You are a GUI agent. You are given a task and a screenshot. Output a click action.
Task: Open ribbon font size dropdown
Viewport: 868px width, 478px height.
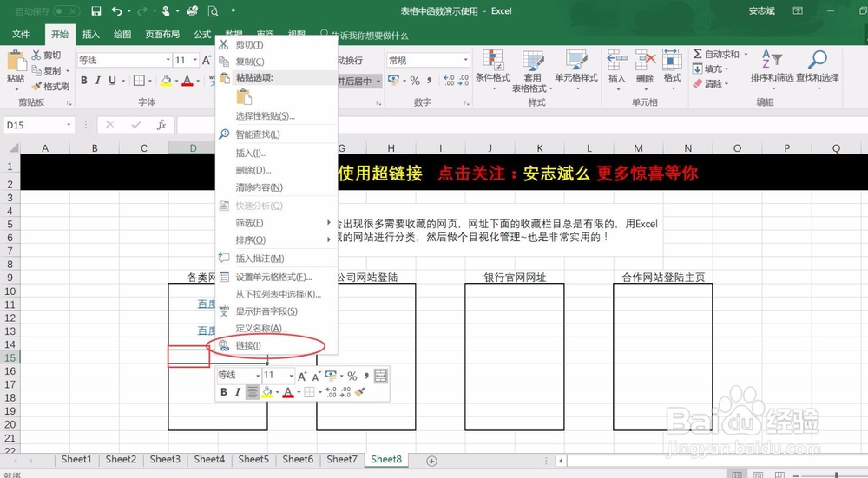pos(194,60)
